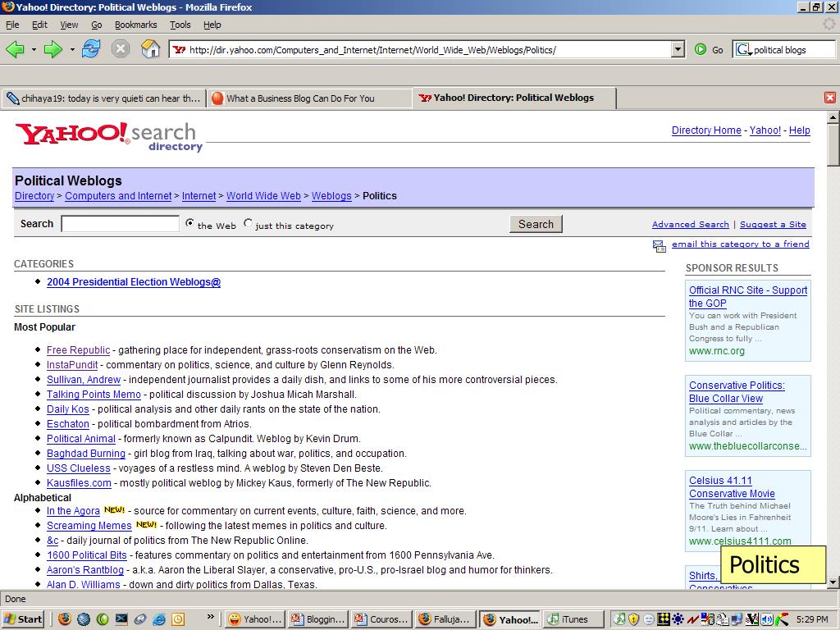Click the iTunes tray icon

pos(620,619)
